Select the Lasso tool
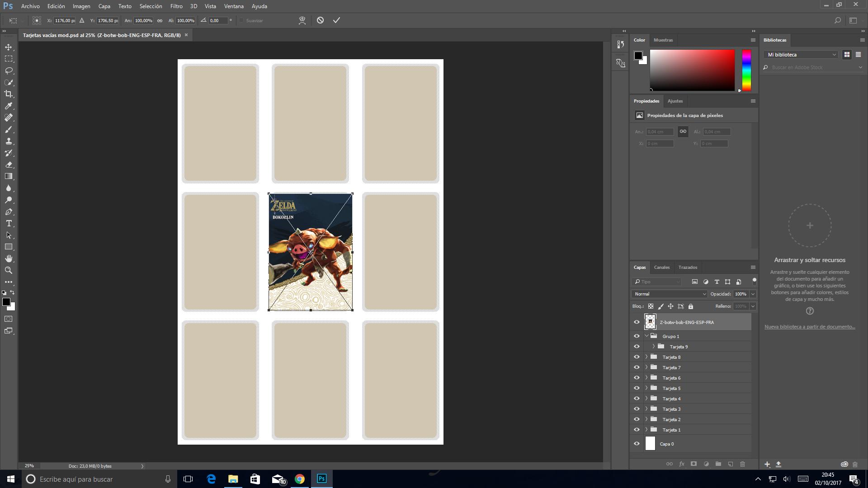Image resolution: width=868 pixels, height=488 pixels. pyautogui.click(x=9, y=70)
